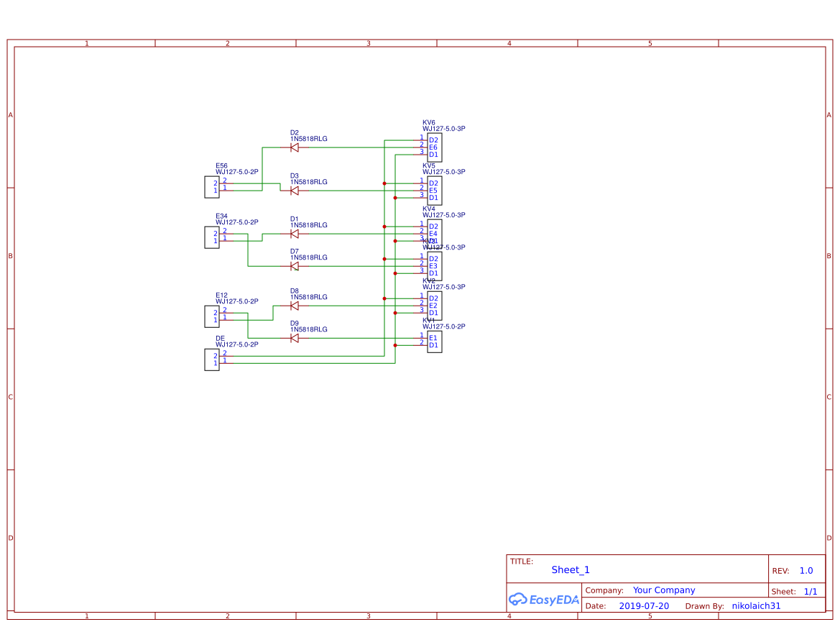Select the E34 connector box
840x627 pixels.
(212, 237)
